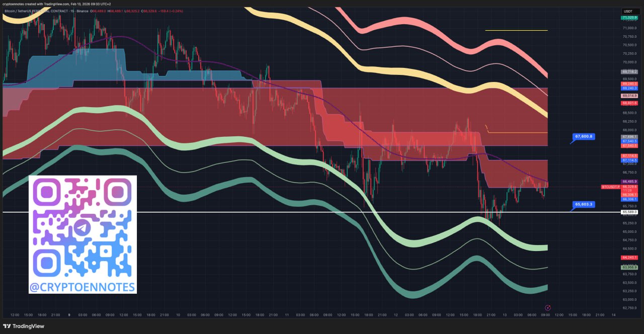Click the 68,500.0 price scale tick
644x334 pixels.
pos(630,113)
